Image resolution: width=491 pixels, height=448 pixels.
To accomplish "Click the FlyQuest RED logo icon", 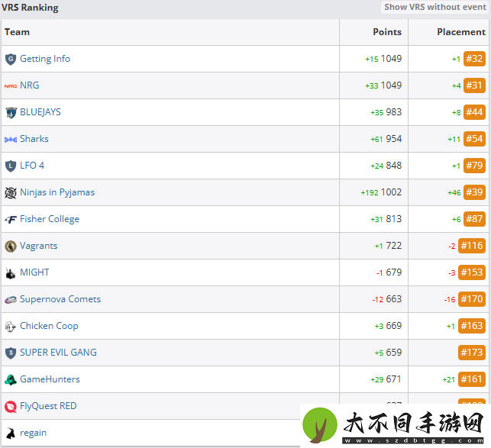I will pos(11,406).
